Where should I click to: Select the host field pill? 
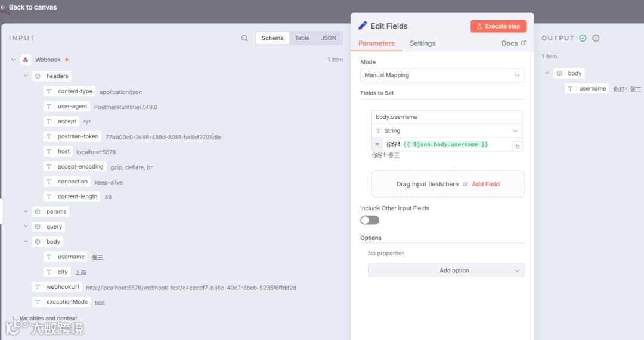tap(58, 152)
